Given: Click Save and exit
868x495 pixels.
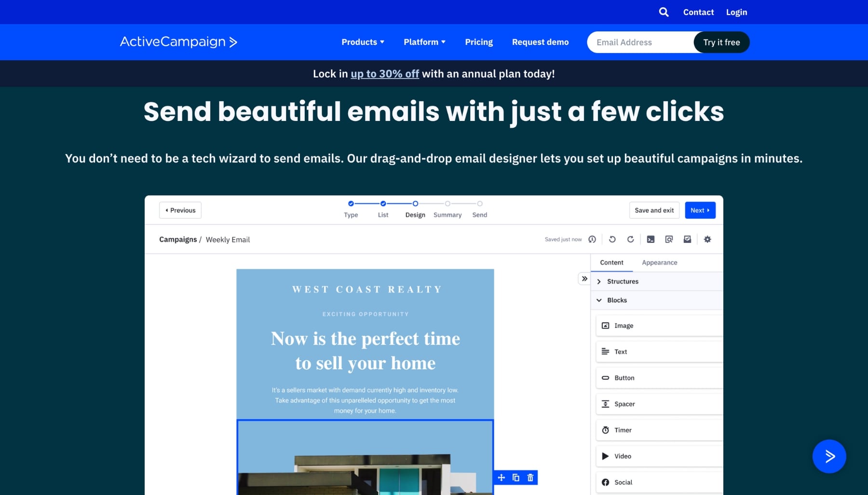Looking at the screenshot, I should pyautogui.click(x=654, y=210).
